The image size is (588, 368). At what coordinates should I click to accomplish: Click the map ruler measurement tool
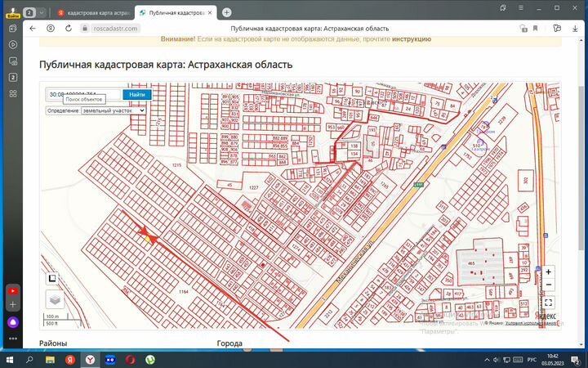coord(52,278)
